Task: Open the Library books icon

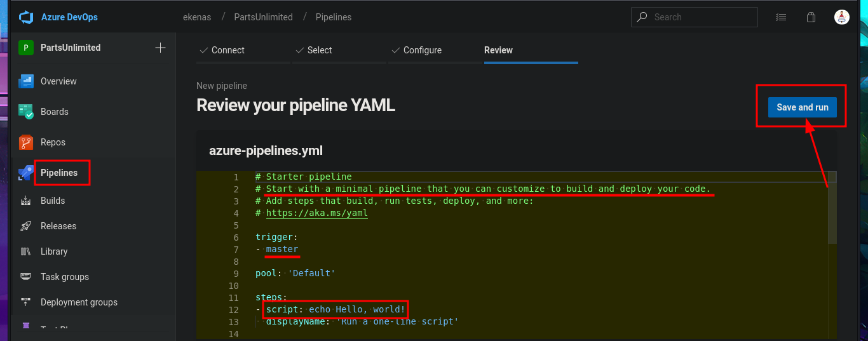Action: (x=26, y=251)
